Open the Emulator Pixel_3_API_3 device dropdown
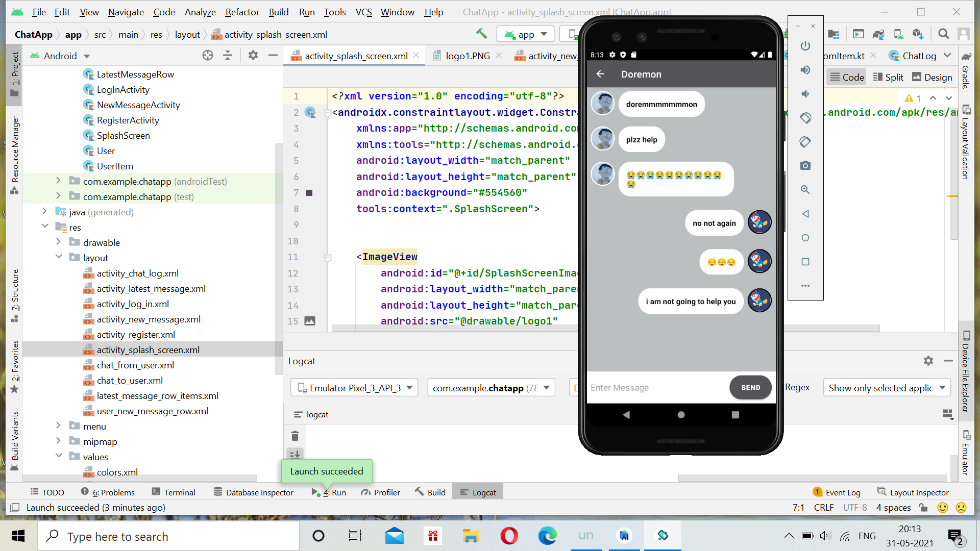This screenshot has width=980, height=551. 354,387
